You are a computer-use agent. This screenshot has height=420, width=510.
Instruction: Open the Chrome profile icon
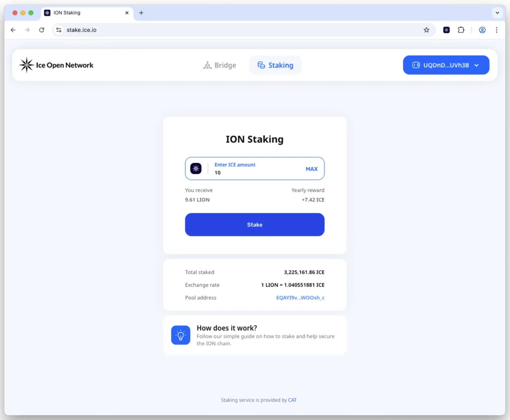point(482,30)
